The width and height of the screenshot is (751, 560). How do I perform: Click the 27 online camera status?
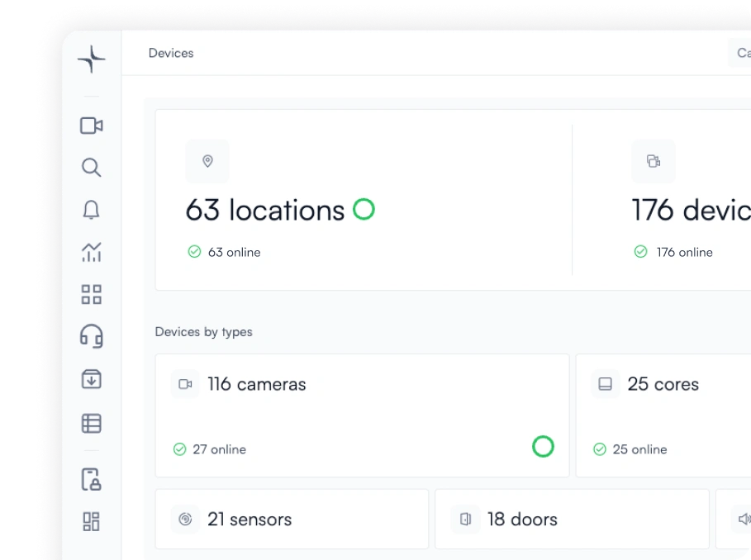pyautogui.click(x=220, y=449)
